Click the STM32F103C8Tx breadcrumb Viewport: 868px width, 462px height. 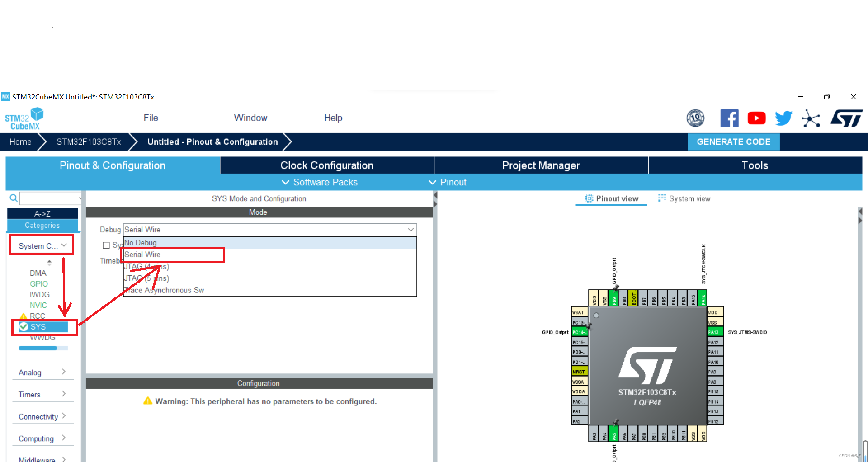89,142
